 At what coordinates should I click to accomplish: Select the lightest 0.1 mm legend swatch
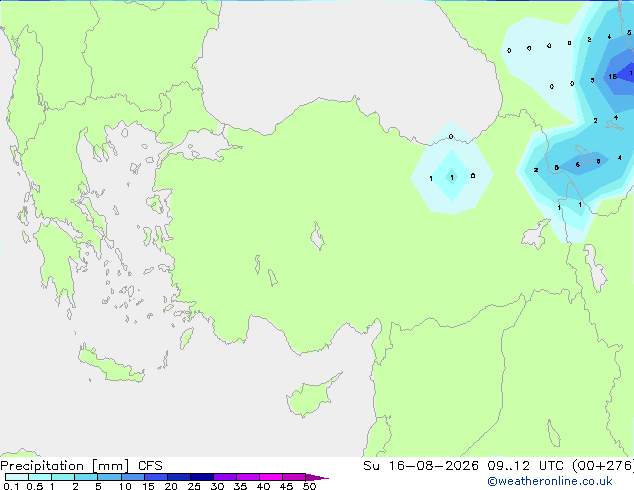tap(17, 477)
